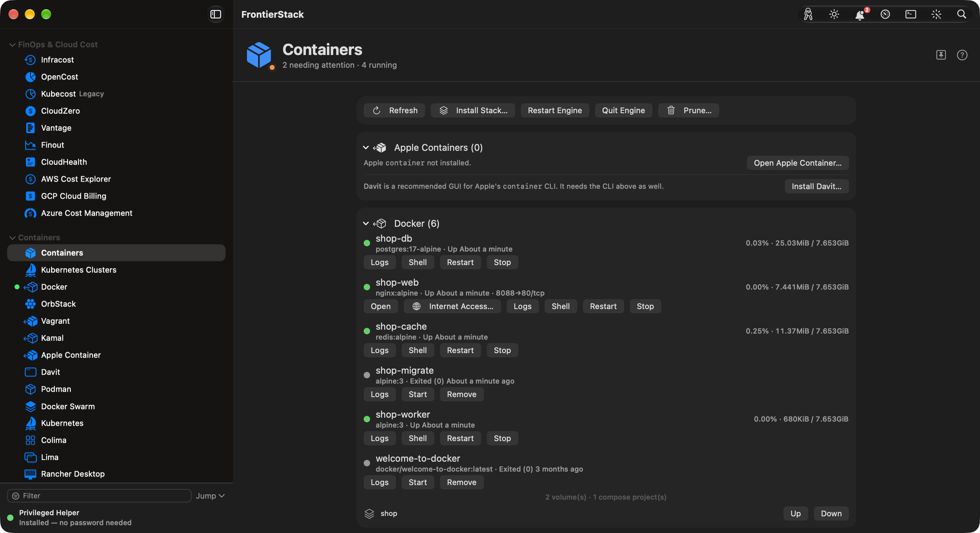The image size is (980, 533).
Task: Collapse the Docker (6) group
Action: [365, 223]
